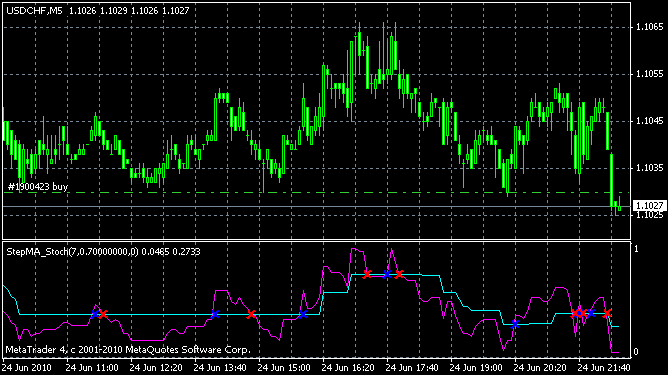Screen dimensions: 668x375
Task: Click the 24 Jun 21:40 time label
Action: (x=604, y=367)
